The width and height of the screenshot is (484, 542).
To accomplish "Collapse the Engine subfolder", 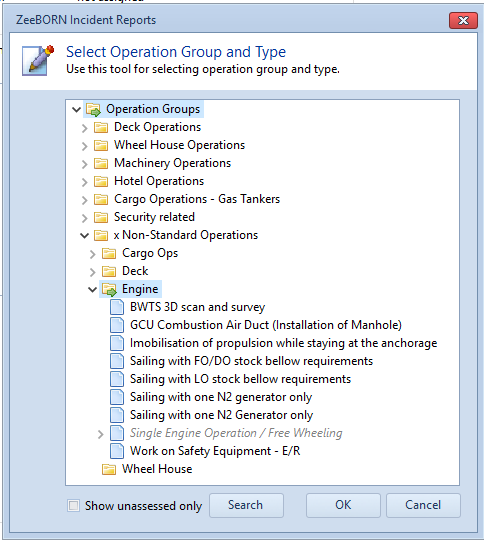I will (92, 290).
